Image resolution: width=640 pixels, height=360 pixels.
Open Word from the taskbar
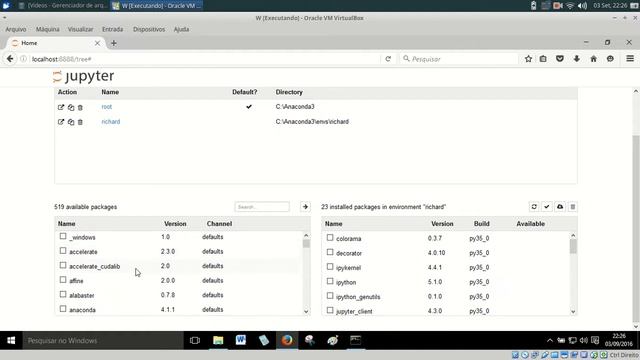tap(241, 340)
